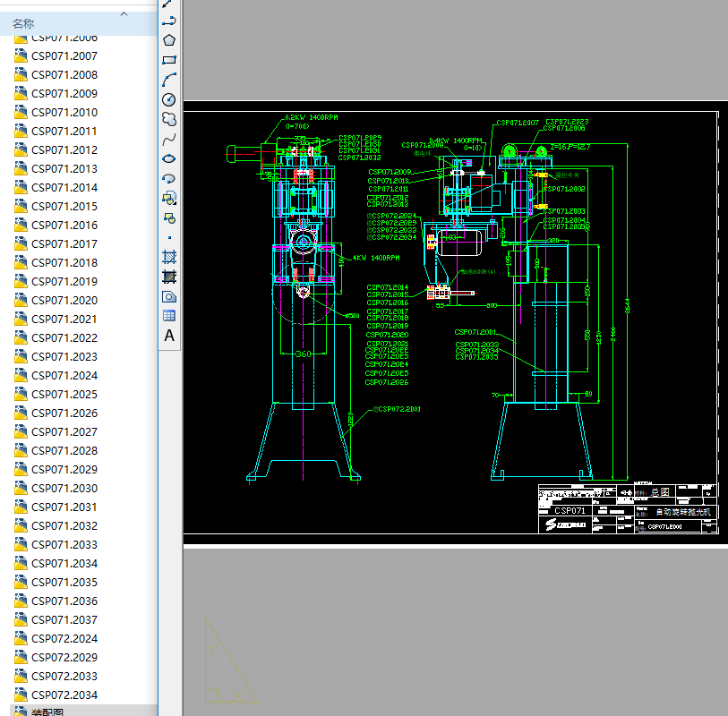Select the Arc tool

click(x=168, y=80)
